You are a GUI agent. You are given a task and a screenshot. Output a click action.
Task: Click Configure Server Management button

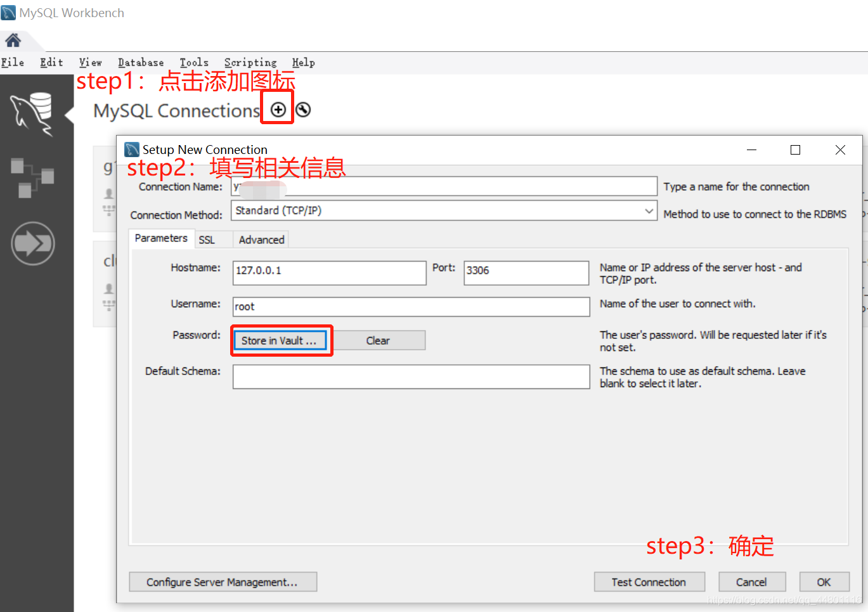pos(223,582)
